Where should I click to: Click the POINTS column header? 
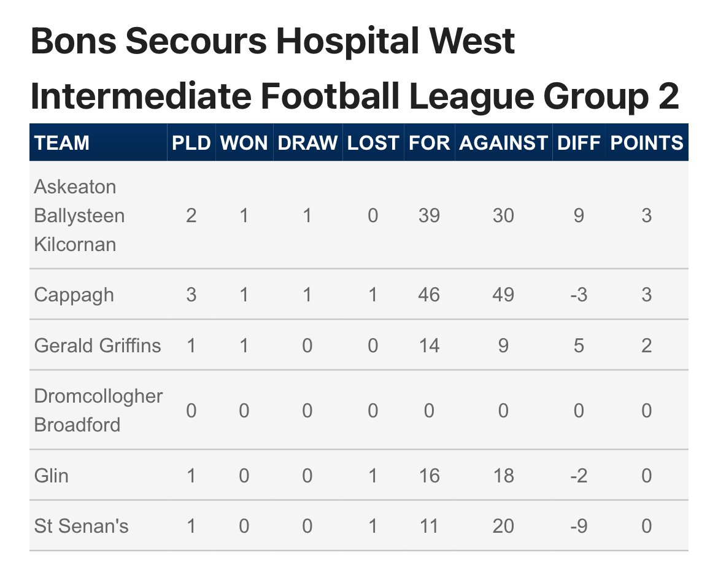tap(646, 143)
